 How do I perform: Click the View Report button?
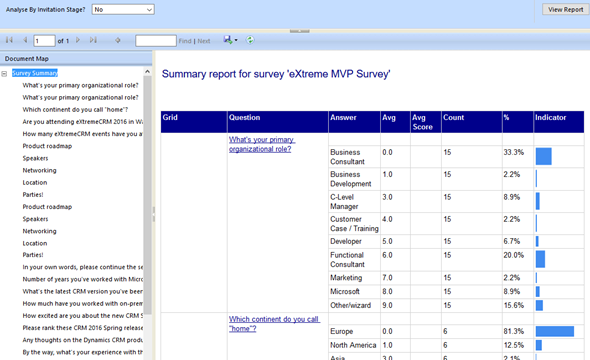(x=566, y=9)
